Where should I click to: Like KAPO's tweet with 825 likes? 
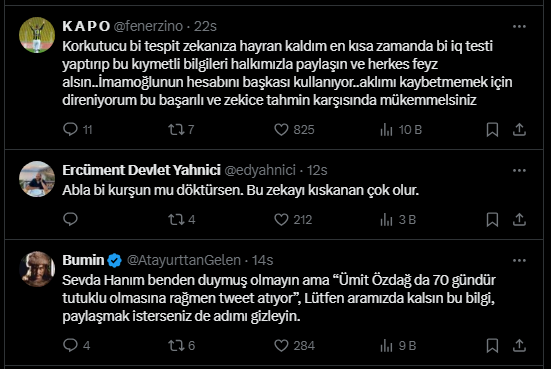(x=281, y=129)
